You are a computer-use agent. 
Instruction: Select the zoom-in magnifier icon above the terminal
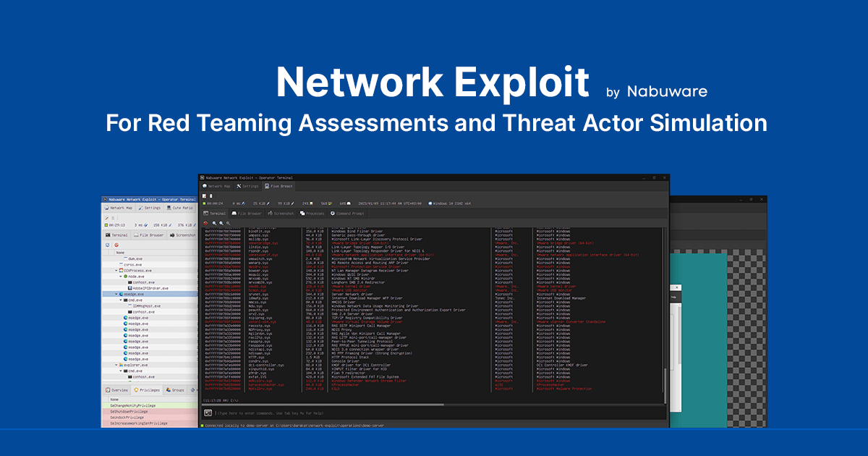213,222
